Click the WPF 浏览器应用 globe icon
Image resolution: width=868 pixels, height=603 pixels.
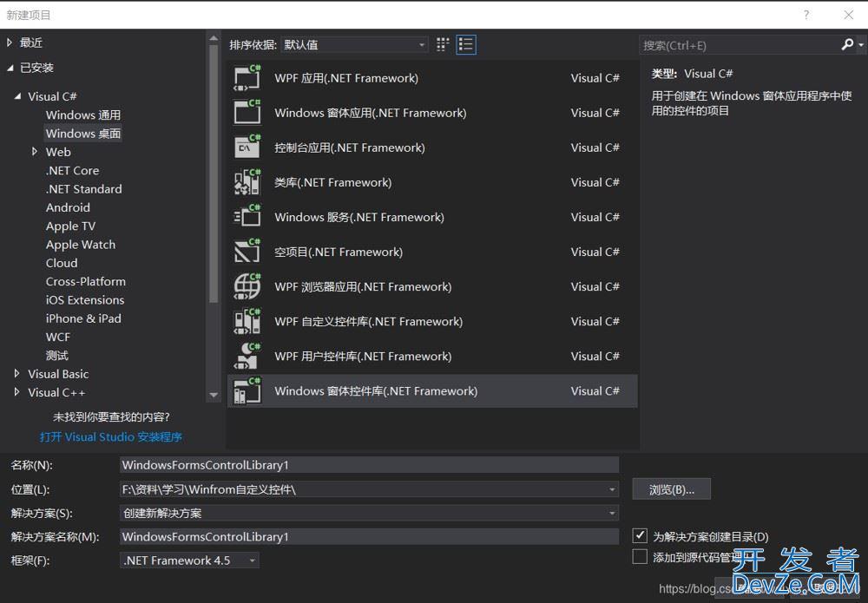(247, 286)
